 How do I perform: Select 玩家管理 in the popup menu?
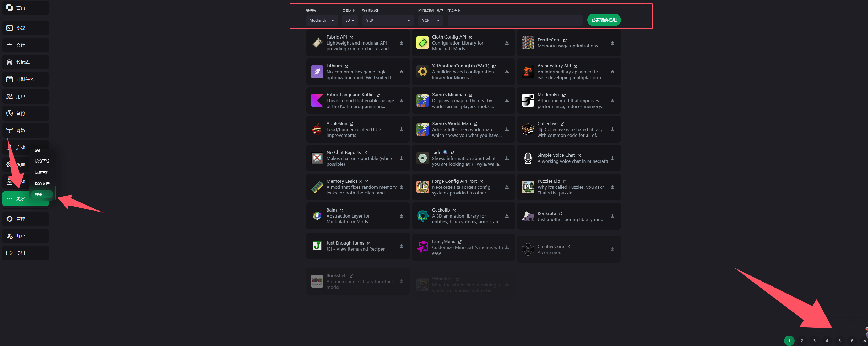[x=42, y=172]
